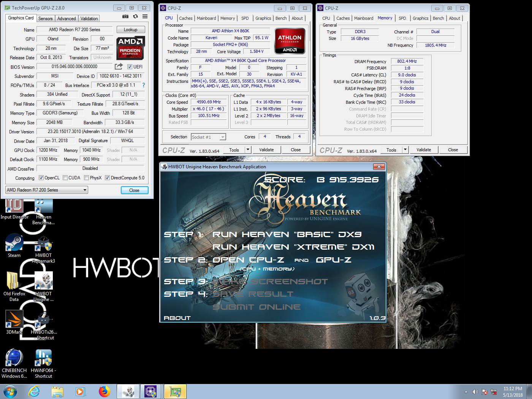The height and width of the screenshot is (399, 532).
Task: Click the Core Speed value field
Action: coord(209,102)
